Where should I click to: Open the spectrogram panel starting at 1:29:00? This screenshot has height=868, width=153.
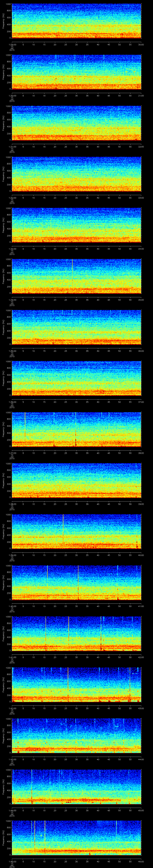click(x=76, y=21)
